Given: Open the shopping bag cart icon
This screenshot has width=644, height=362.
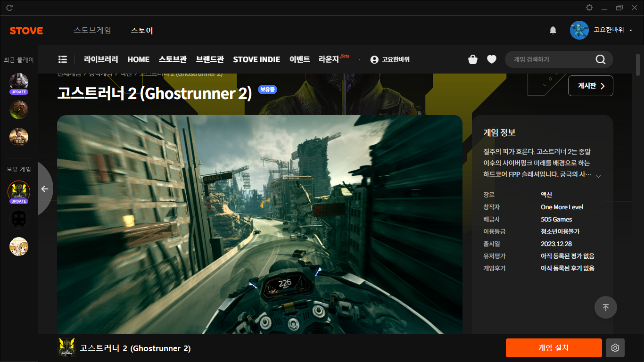Looking at the screenshot, I should (473, 59).
